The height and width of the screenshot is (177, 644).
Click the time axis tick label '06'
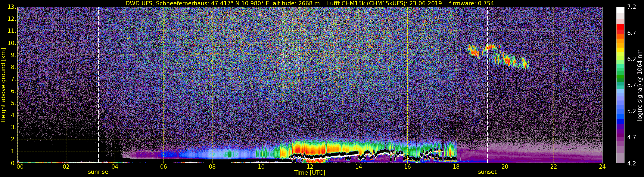pyautogui.click(x=164, y=167)
